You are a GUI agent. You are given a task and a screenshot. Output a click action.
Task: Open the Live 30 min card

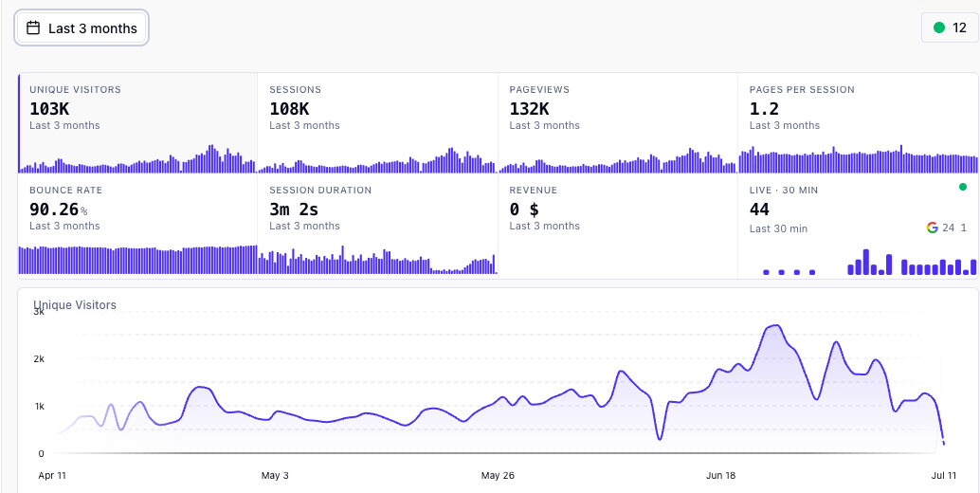click(x=858, y=225)
